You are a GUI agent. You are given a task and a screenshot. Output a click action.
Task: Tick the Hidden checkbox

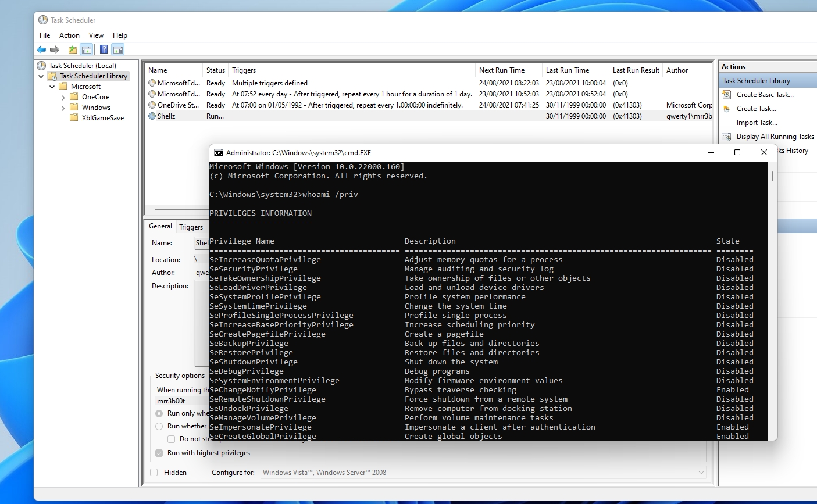click(154, 473)
